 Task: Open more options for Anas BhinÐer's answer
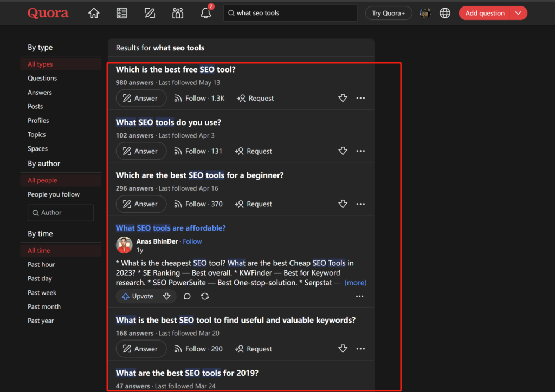pos(360,296)
